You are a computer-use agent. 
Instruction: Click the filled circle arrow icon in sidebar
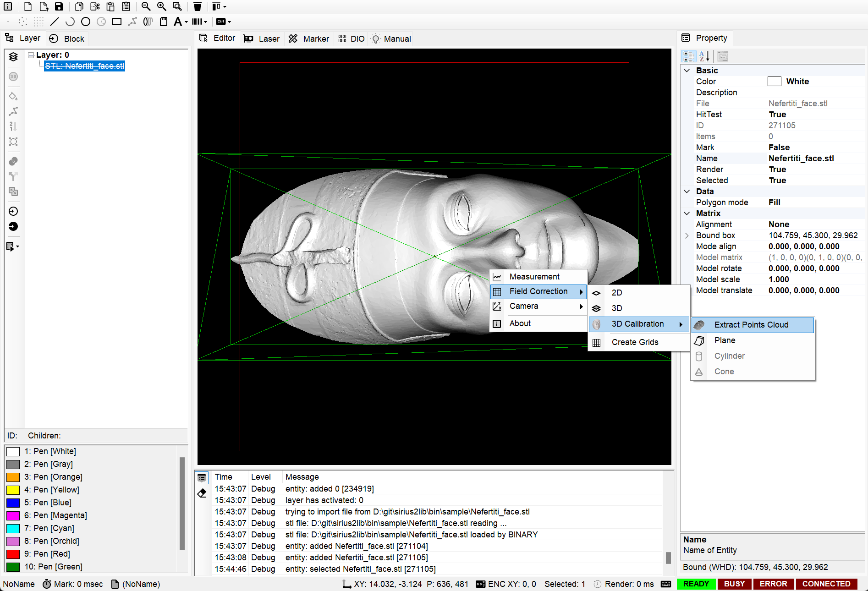click(13, 226)
